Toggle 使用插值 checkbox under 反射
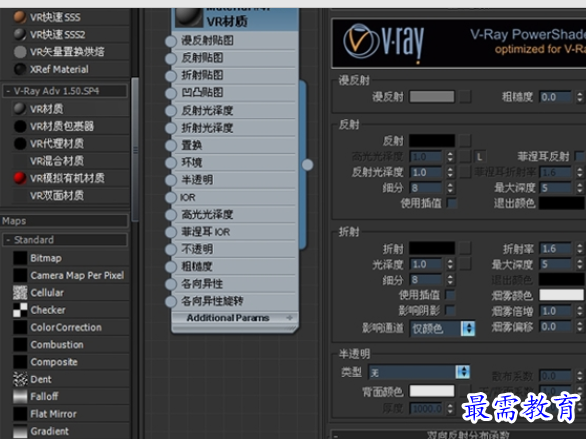Screen dimensions: 586x439 point(452,203)
